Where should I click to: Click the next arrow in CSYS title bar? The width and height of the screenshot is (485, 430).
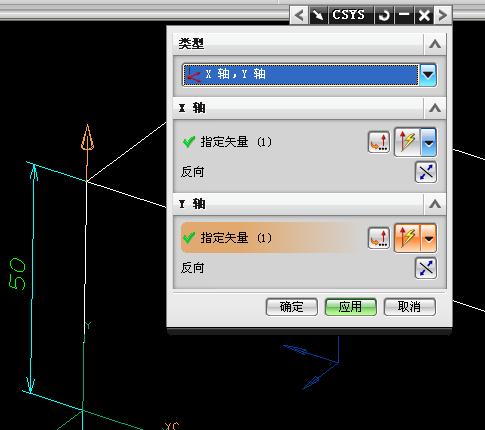[x=443, y=15]
